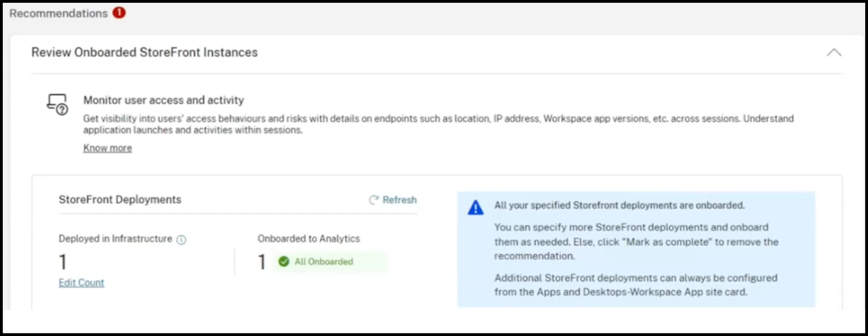Click the message saying all deployments are onboarded
This screenshot has width=868, height=336.
(x=619, y=205)
